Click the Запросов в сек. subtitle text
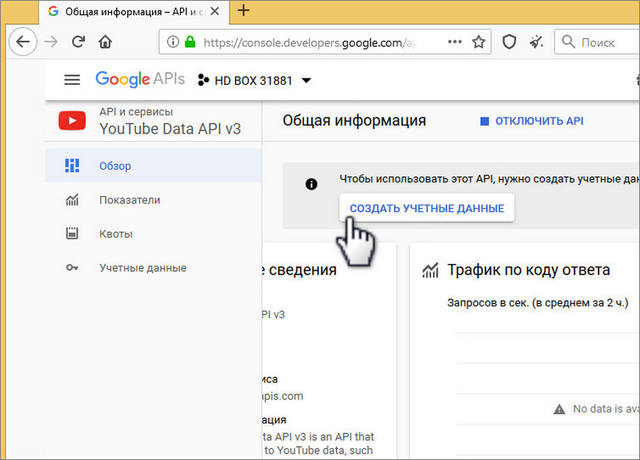The height and width of the screenshot is (460, 640). pos(538,303)
